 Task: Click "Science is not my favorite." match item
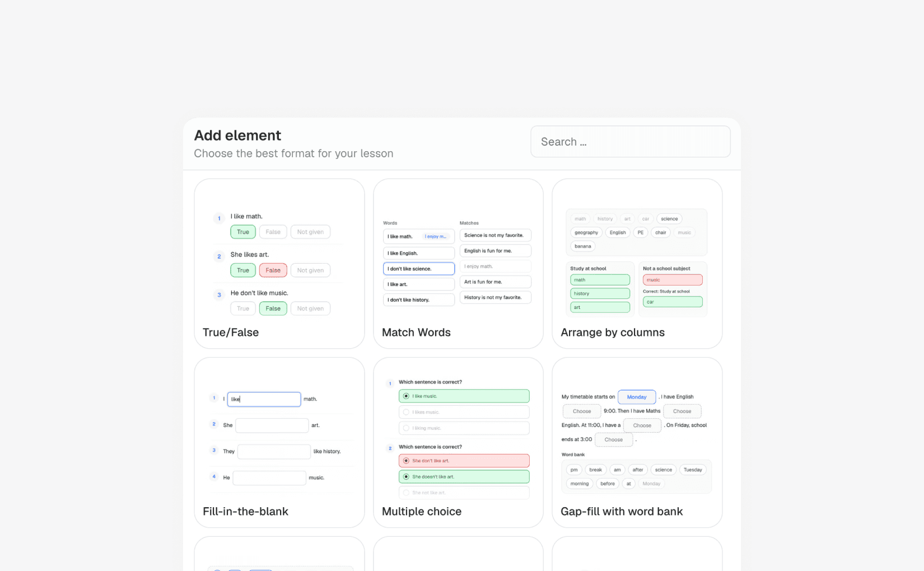pos(495,235)
